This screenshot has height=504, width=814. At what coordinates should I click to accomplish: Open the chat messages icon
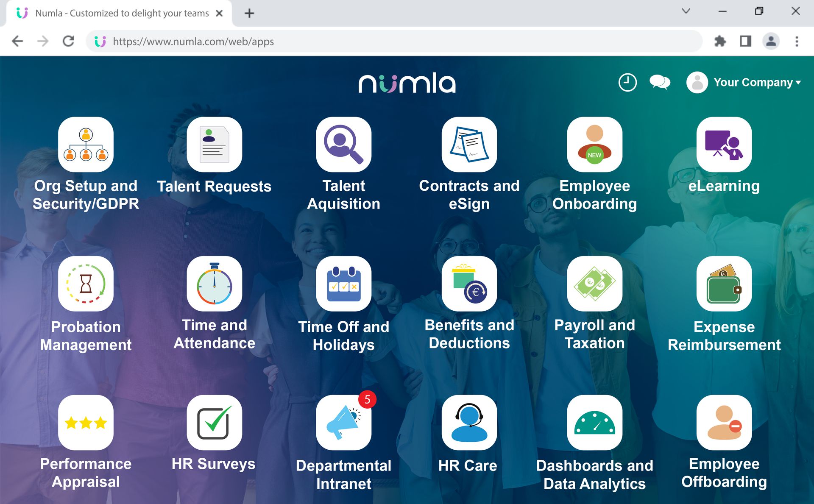(x=659, y=82)
